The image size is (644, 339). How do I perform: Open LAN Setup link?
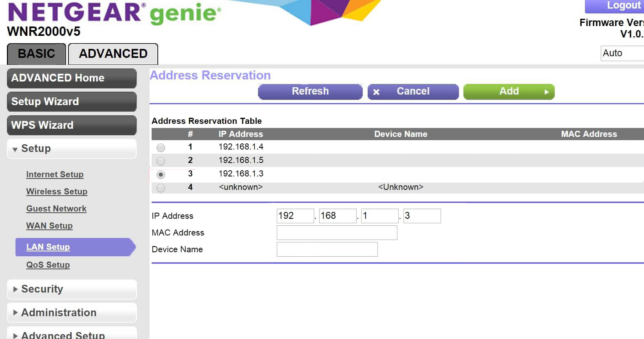pos(48,247)
